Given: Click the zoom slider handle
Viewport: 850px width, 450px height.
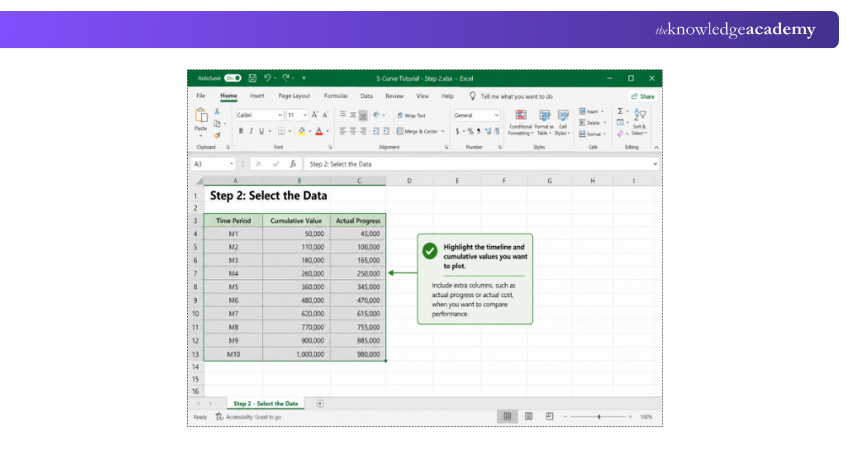Looking at the screenshot, I should pyautogui.click(x=599, y=416).
